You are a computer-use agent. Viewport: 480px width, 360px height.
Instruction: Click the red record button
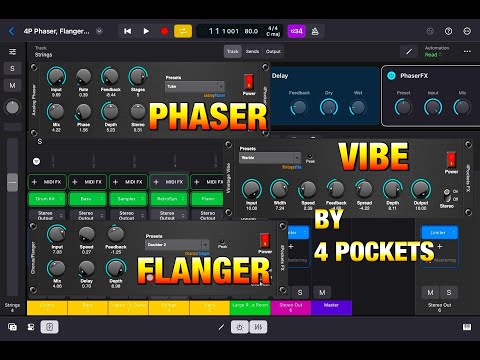click(164, 31)
